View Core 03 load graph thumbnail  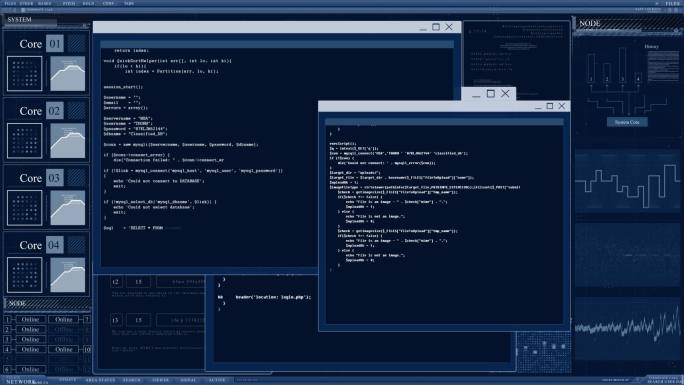click(68, 208)
